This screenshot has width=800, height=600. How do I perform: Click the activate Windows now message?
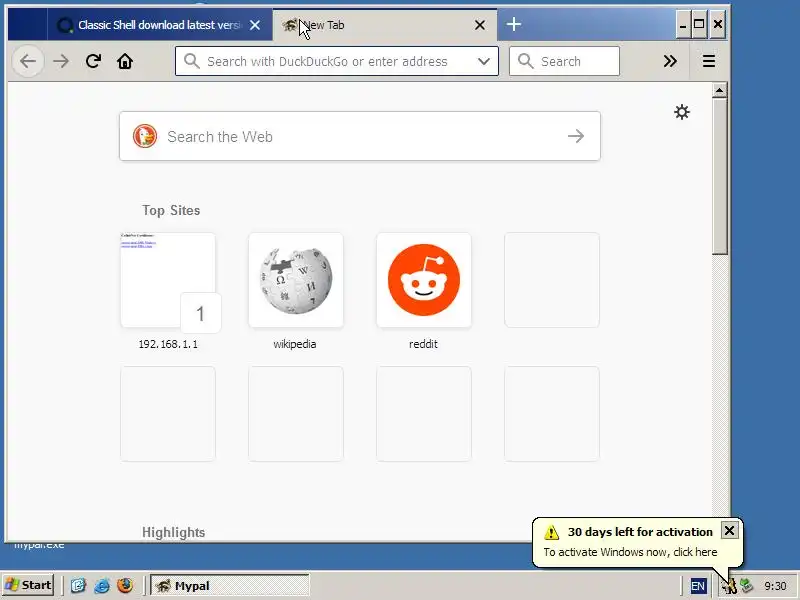[630, 552]
